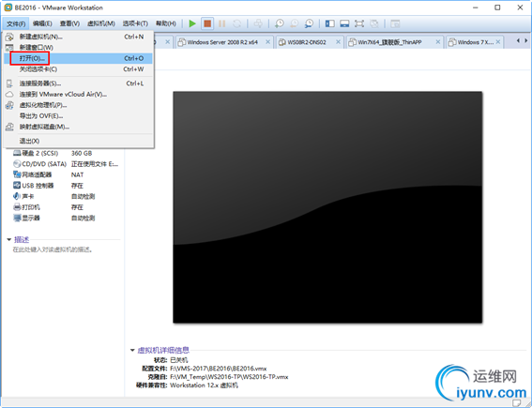Open the 编辑(E) menu
The width and height of the screenshot is (532, 408).
(42, 23)
